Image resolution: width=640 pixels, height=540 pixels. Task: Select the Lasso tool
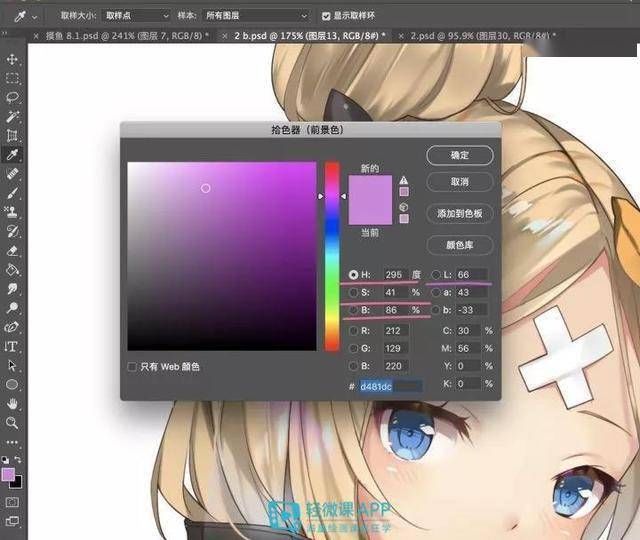[12, 97]
